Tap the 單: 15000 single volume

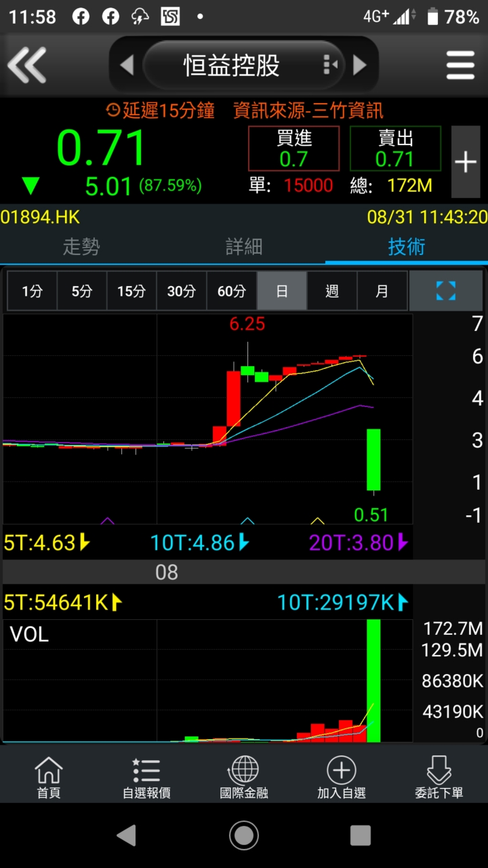click(x=291, y=185)
